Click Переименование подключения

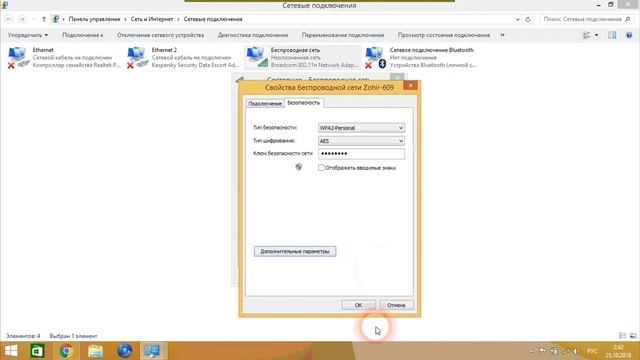(343, 35)
